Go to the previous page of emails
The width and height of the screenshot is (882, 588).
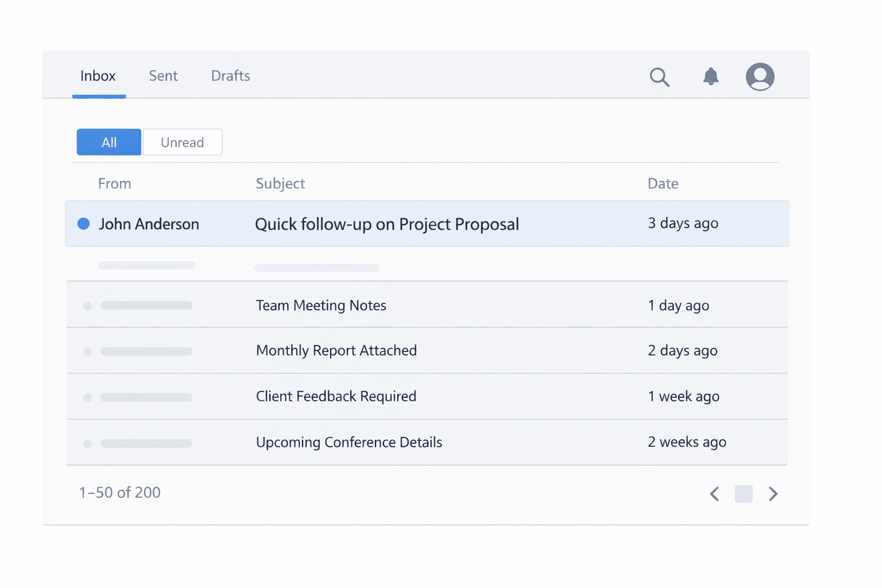pos(714,493)
